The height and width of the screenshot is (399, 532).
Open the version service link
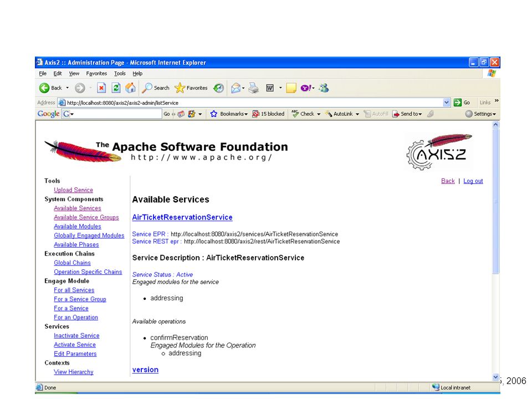[145, 370]
